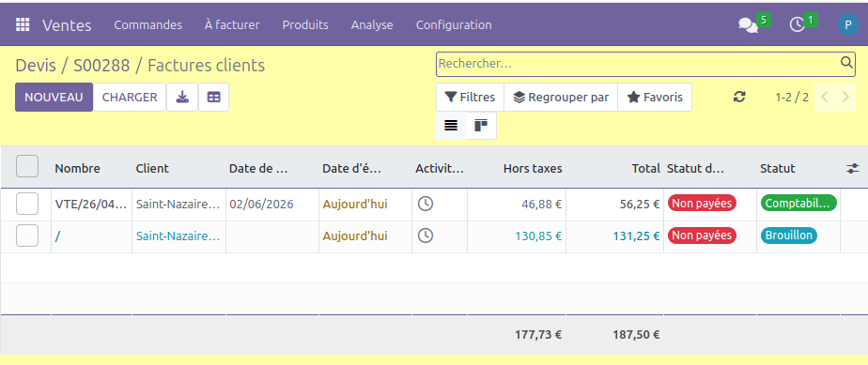
Task: Sort by Date d'é… column header
Action: 351,169
